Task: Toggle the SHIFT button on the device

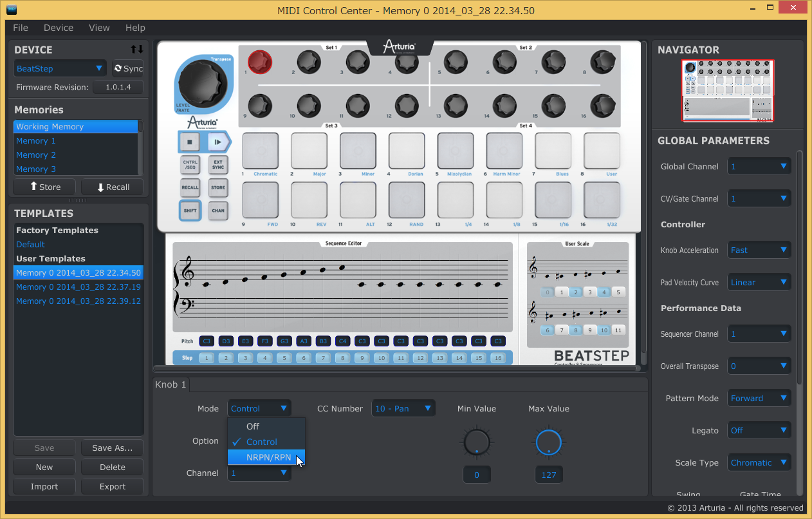Action: [190, 211]
